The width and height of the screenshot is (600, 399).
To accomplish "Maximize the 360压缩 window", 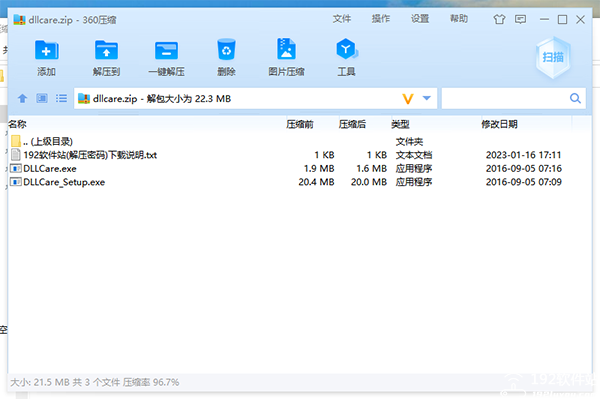I will [x=562, y=19].
